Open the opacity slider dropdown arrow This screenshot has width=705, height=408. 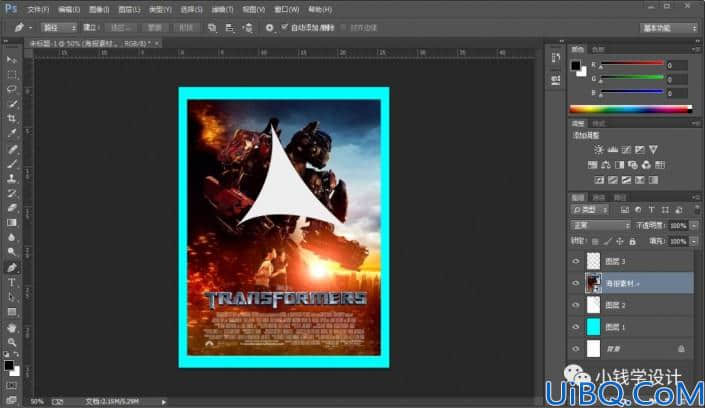coord(694,226)
